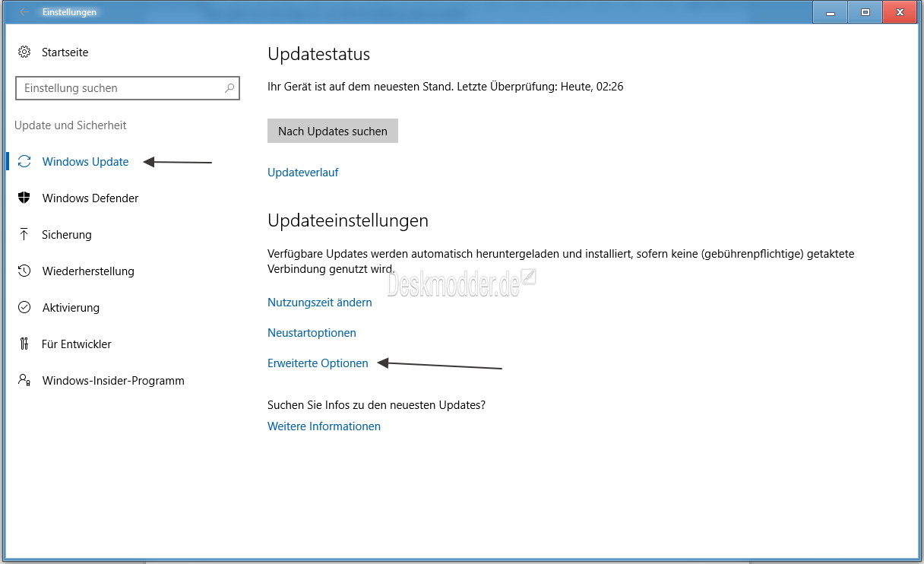924x564 pixels.
Task: Click the Windows Update refresh icon
Action: click(x=24, y=161)
